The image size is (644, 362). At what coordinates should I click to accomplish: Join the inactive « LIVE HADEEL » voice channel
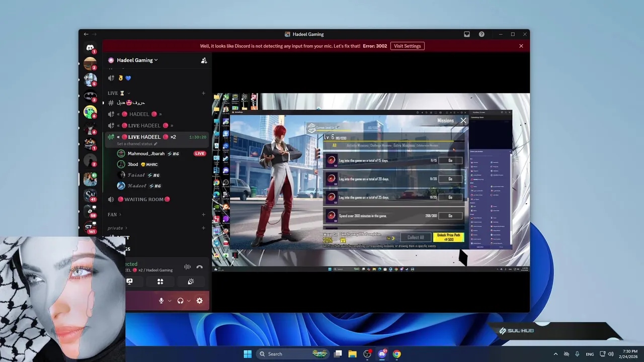pos(156,126)
